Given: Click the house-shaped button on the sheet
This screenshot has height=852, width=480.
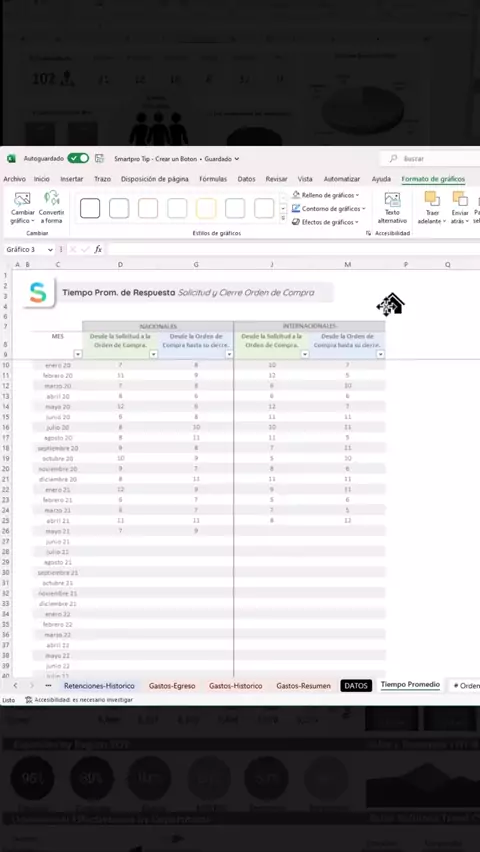Looking at the screenshot, I should pos(391,305).
